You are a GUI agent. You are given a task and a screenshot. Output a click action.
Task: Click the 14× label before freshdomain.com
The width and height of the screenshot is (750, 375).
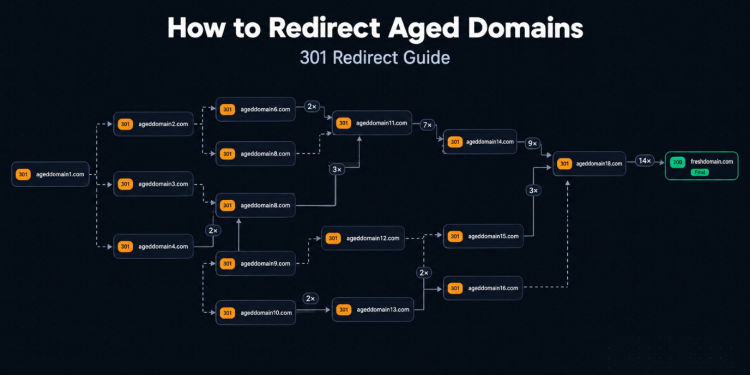[x=645, y=161]
